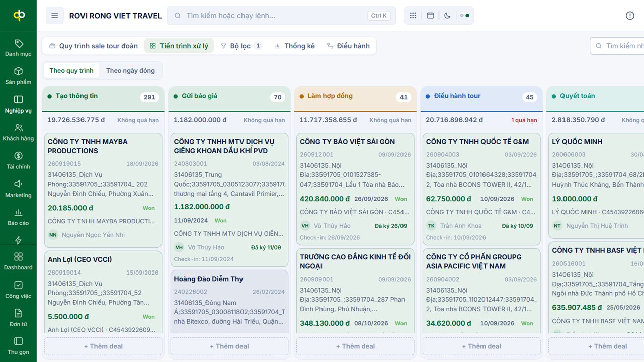
Task: Switch to the Thống kê tab
Action: (x=294, y=46)
